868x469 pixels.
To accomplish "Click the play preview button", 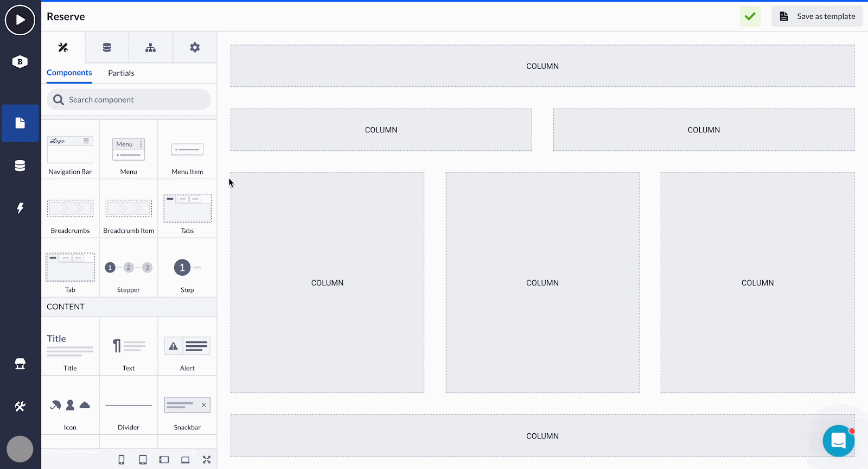I will tap(20, 20).
